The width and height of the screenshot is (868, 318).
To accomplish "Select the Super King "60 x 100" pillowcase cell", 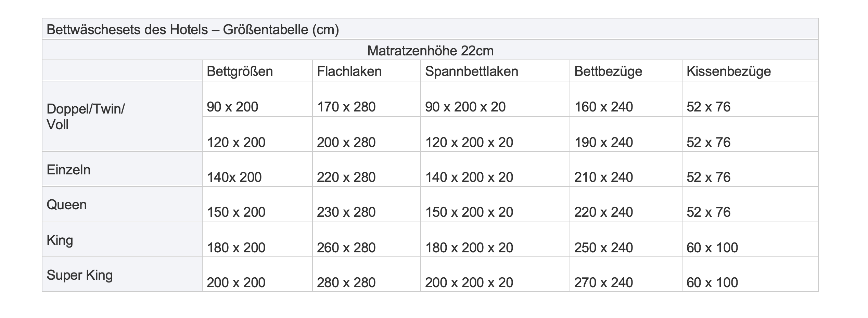I will tap(712, 283).
